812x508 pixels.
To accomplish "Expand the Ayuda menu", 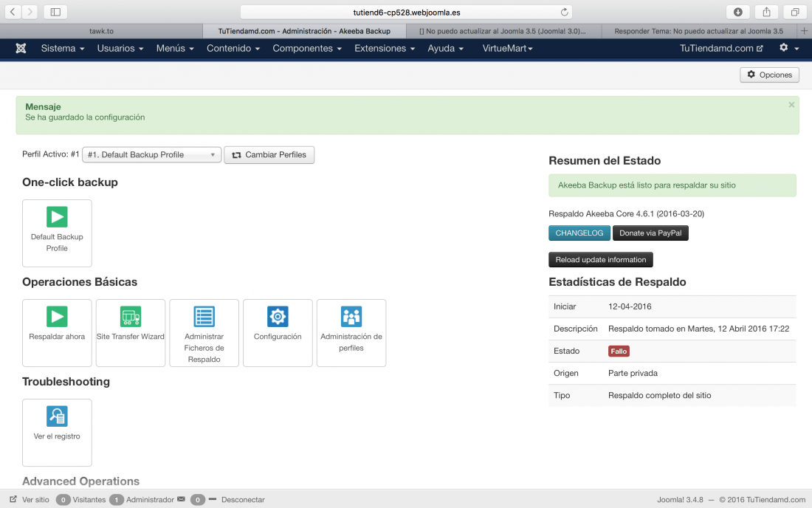I will (x=445, y=48).
